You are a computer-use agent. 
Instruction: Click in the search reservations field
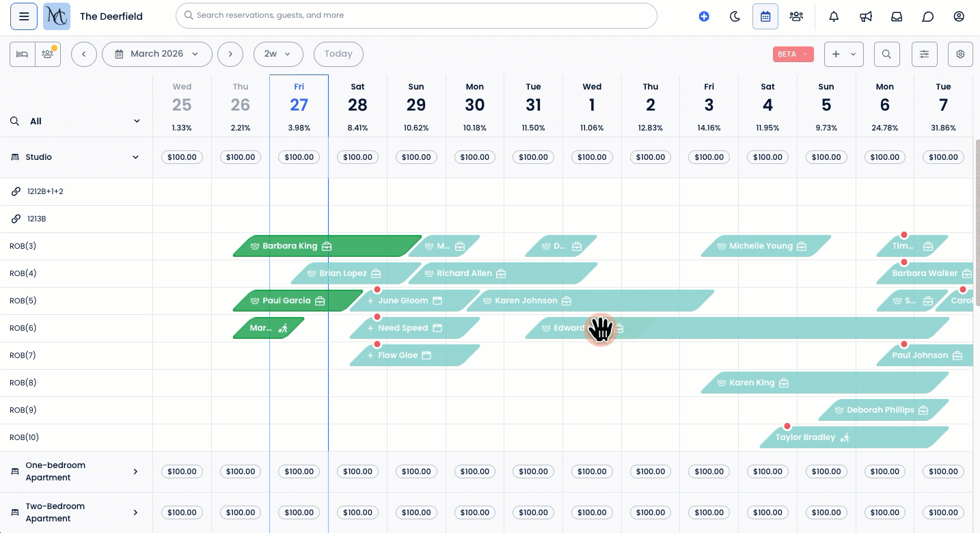coord(416,15)
